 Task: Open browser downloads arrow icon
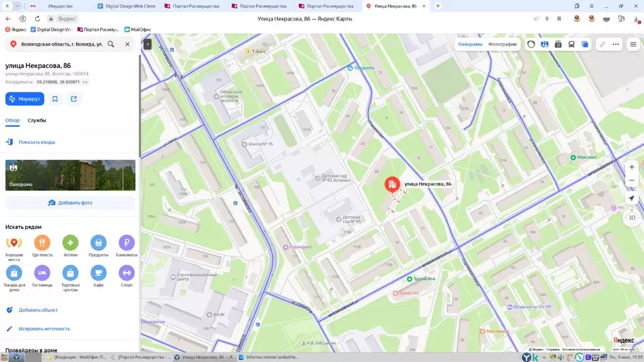click(x=636, y=19)
